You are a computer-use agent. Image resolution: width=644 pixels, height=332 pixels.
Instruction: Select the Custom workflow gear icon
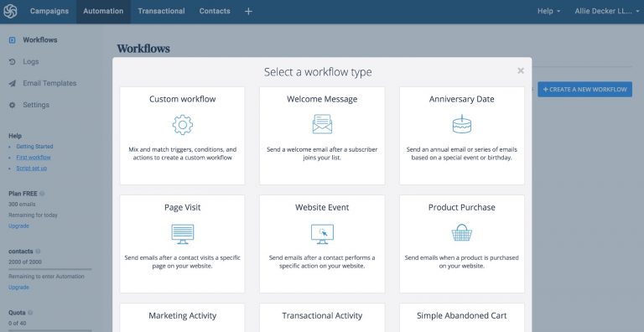182,124
